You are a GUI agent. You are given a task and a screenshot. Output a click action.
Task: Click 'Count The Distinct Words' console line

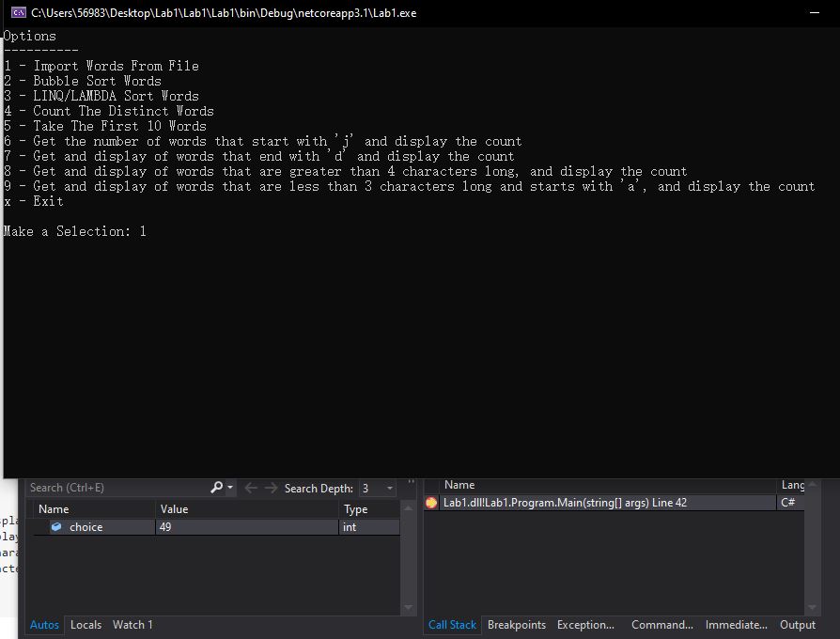point(109,111)
